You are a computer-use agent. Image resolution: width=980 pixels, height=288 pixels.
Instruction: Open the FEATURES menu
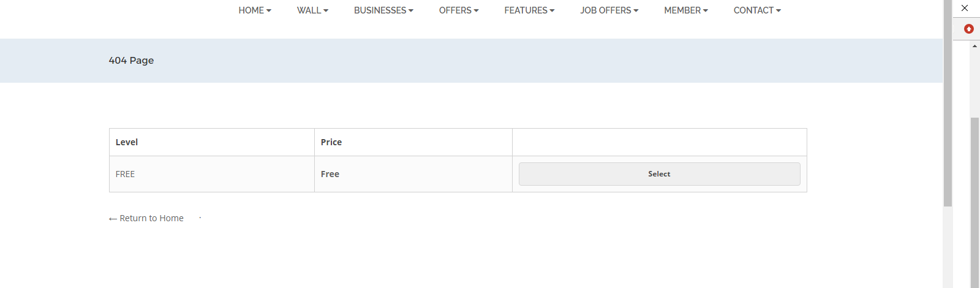click(529, 10)
